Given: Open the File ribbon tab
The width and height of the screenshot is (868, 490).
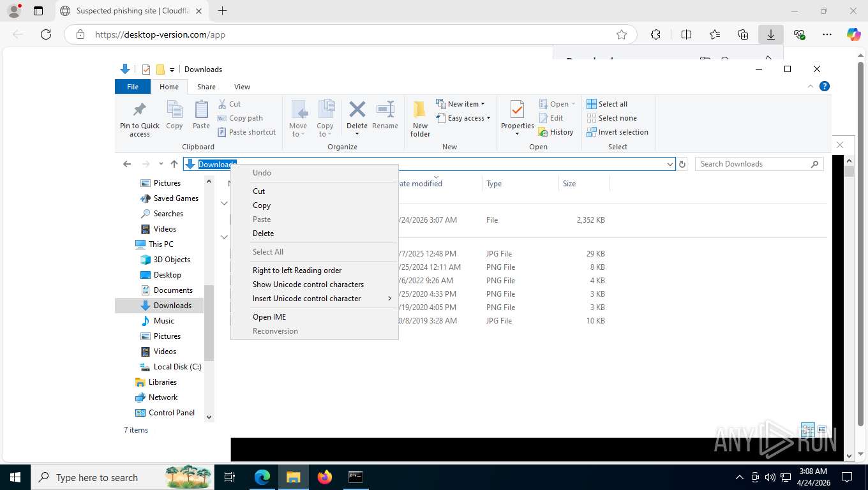Looking at the screenshot, I should coord(133,87).
